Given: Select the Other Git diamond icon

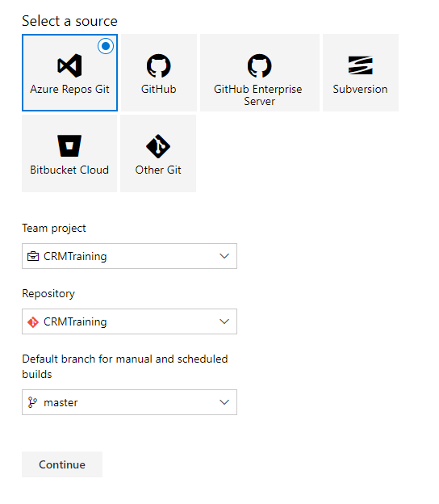Looking at the screenshot, I should (x=158, y=146).
